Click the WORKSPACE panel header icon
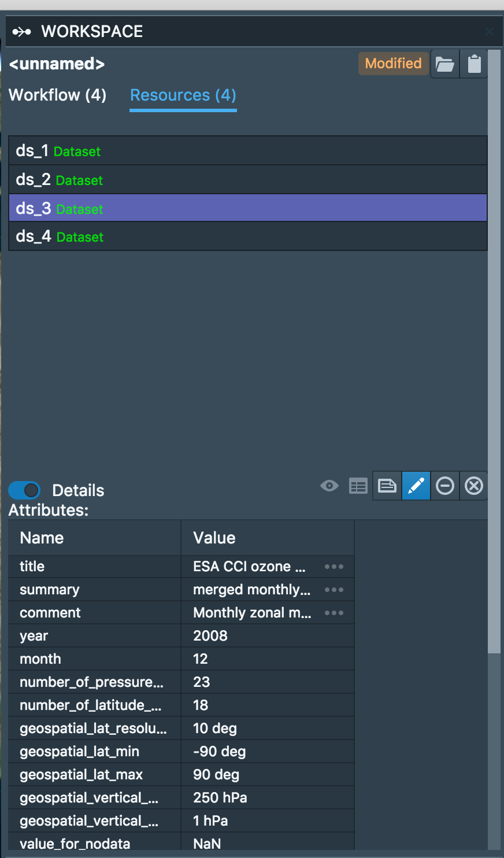 pos(21,31)
